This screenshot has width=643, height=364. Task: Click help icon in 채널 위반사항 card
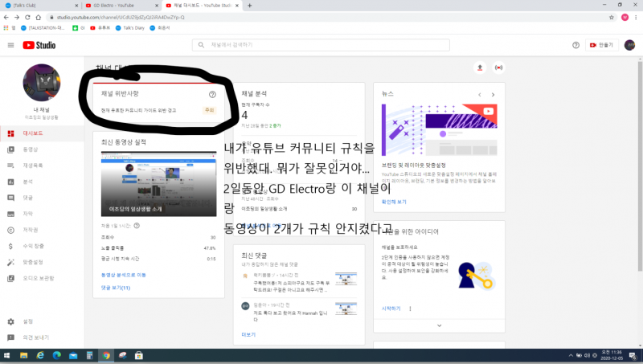click(212, 94)
